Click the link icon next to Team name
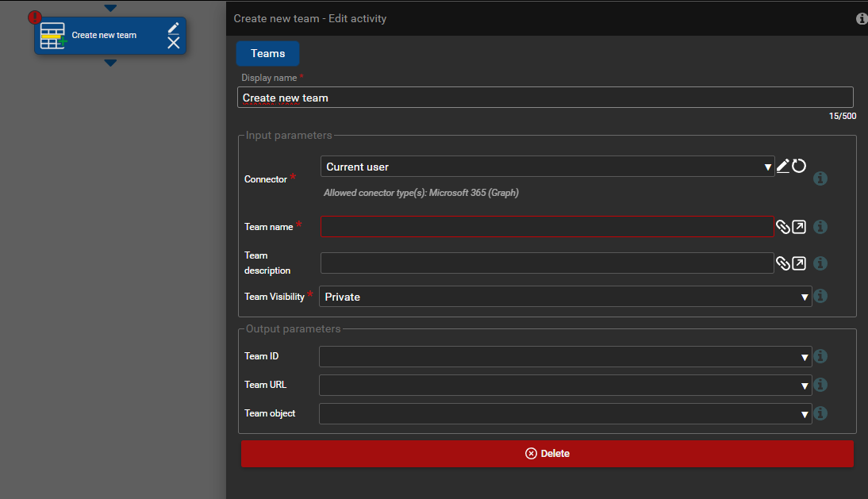 coord(783,227)
